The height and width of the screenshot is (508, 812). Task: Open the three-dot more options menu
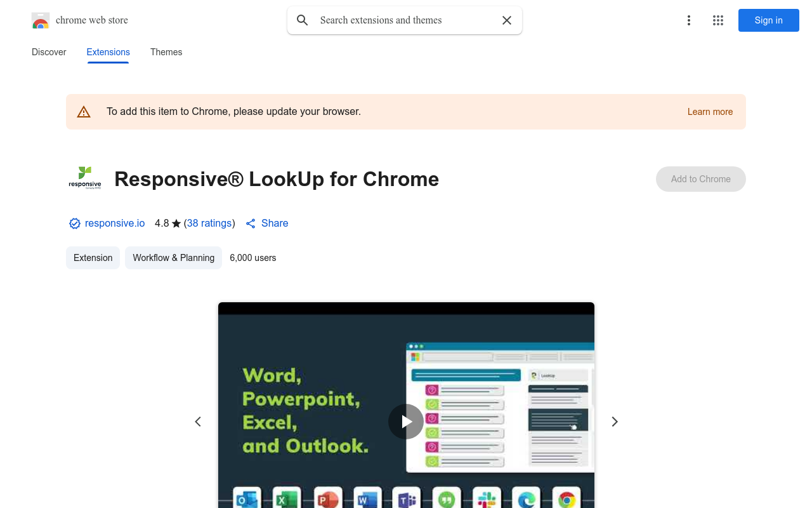(688, 20)
